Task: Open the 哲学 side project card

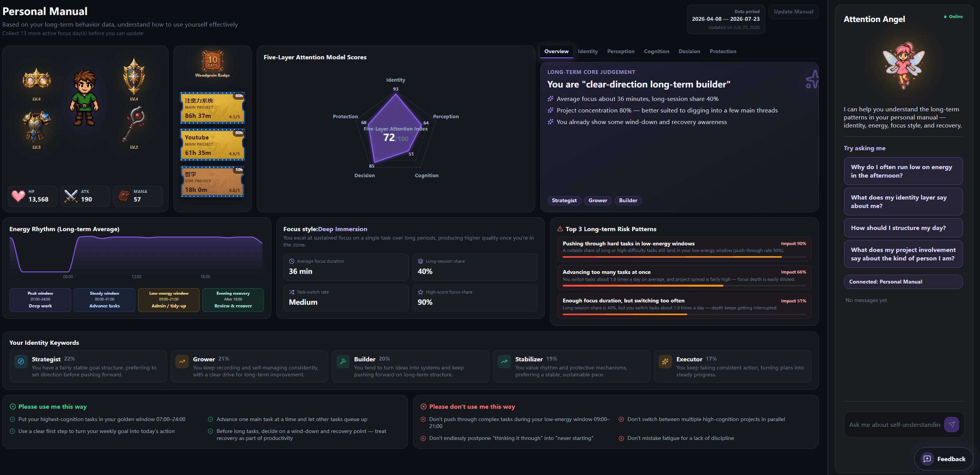Action: click(212, 181)
